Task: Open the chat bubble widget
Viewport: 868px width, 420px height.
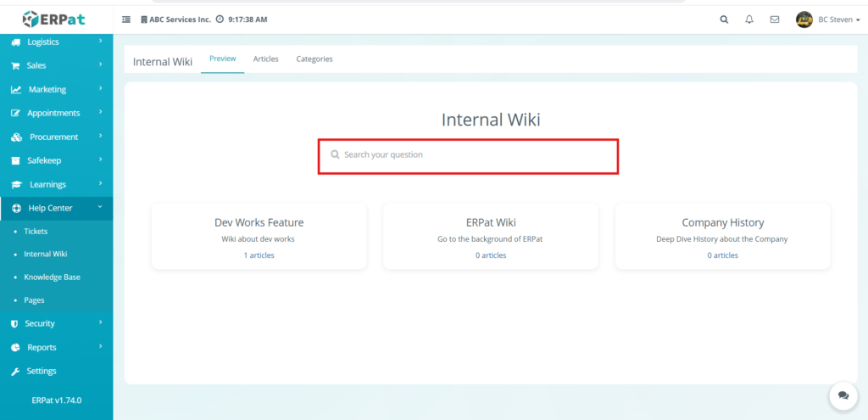Action: pyautogui.click(x=843, y=395)
